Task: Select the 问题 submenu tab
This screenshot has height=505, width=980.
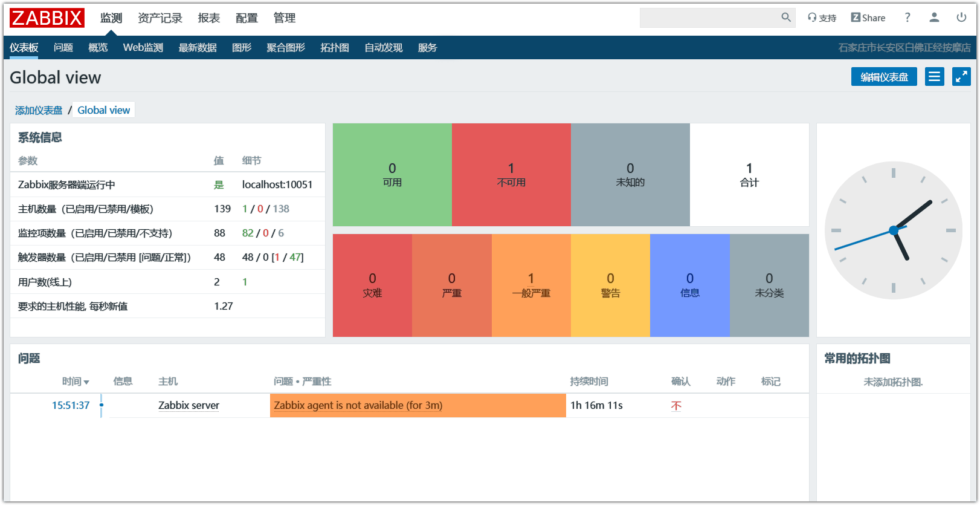Action: (x=63, y=48)
